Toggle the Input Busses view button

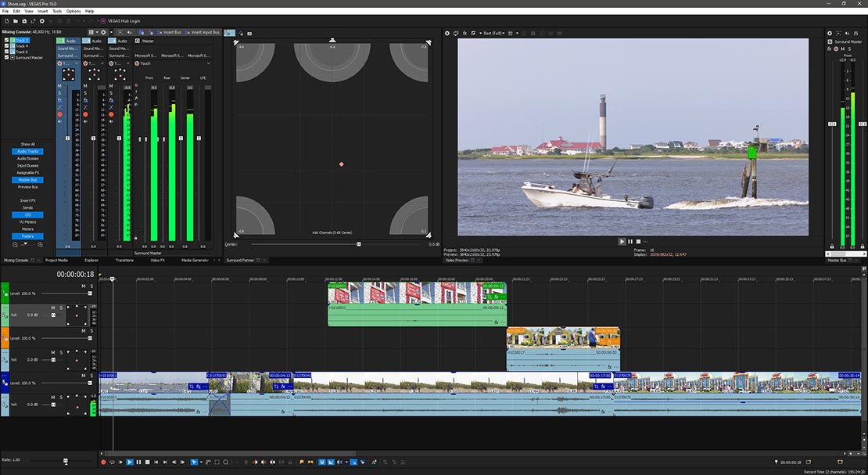tap(27, 166)
